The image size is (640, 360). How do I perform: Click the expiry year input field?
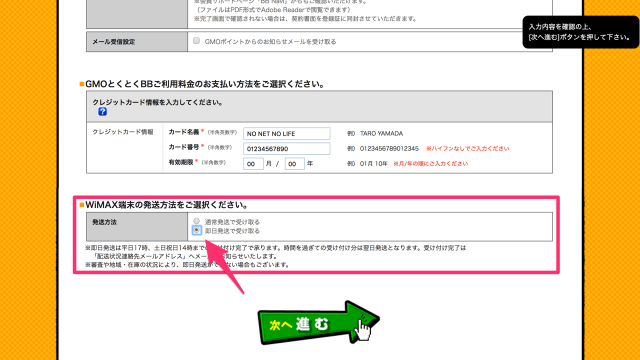[295, 164]
